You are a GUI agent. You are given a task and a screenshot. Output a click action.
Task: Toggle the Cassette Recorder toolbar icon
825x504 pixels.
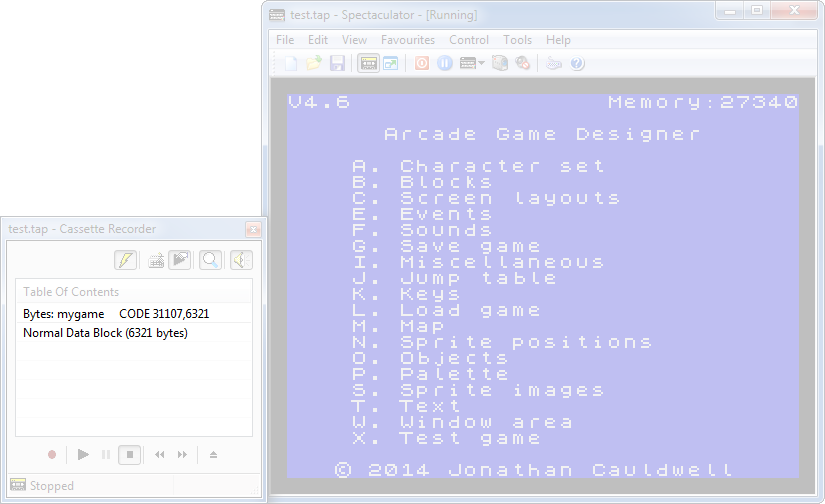(368, 64)
